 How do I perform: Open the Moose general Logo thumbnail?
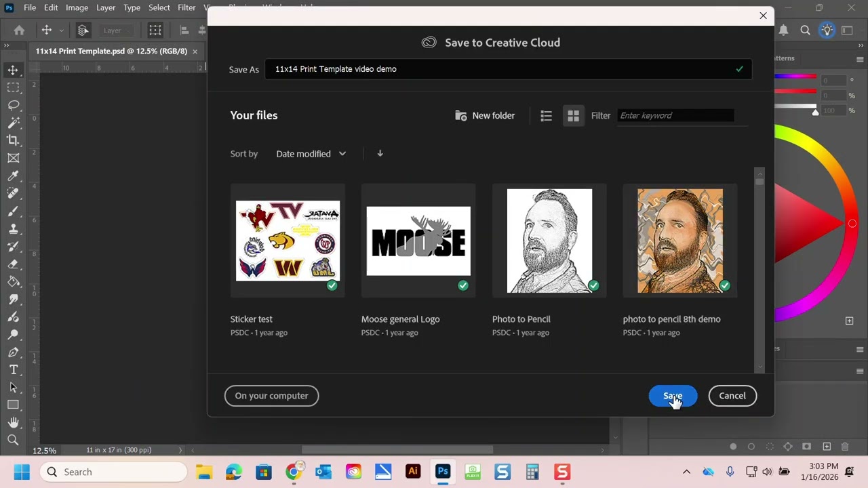click(x=418, y=241)
